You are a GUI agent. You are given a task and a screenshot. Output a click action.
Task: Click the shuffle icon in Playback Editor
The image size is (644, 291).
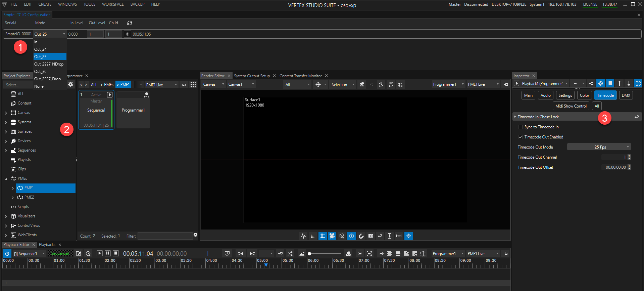(x=290, y=253)
